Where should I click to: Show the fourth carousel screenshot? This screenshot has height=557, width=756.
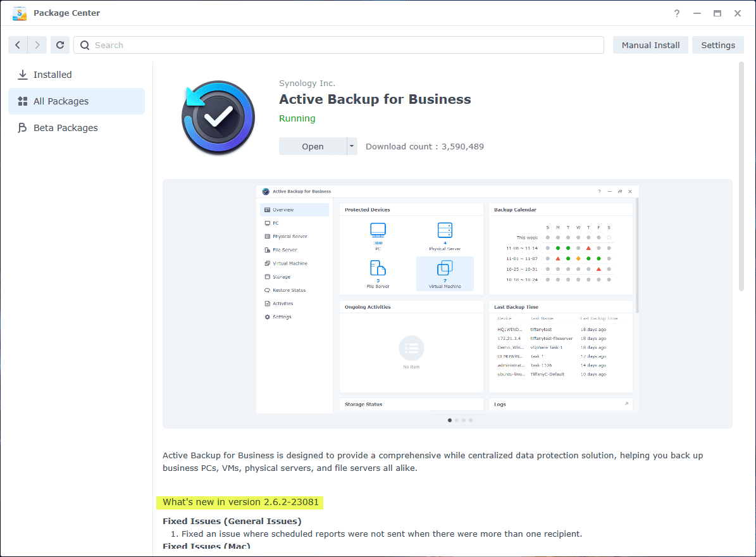click(471, 420)
